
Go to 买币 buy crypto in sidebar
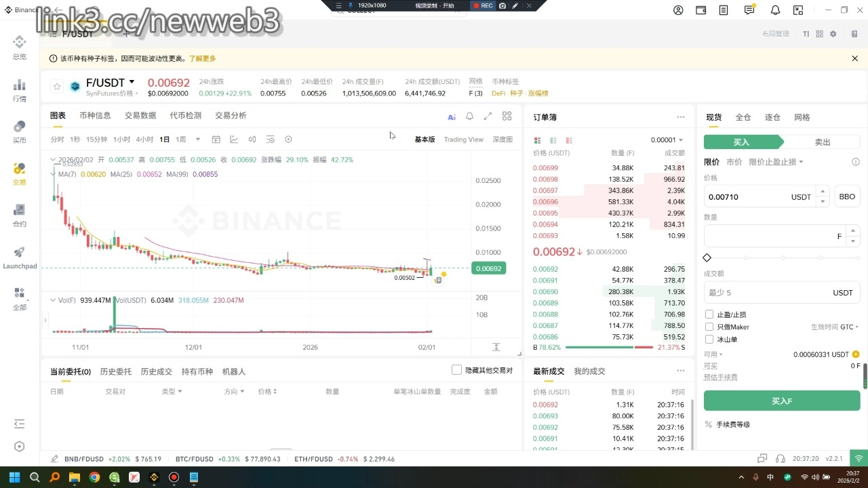coord(20,131)
